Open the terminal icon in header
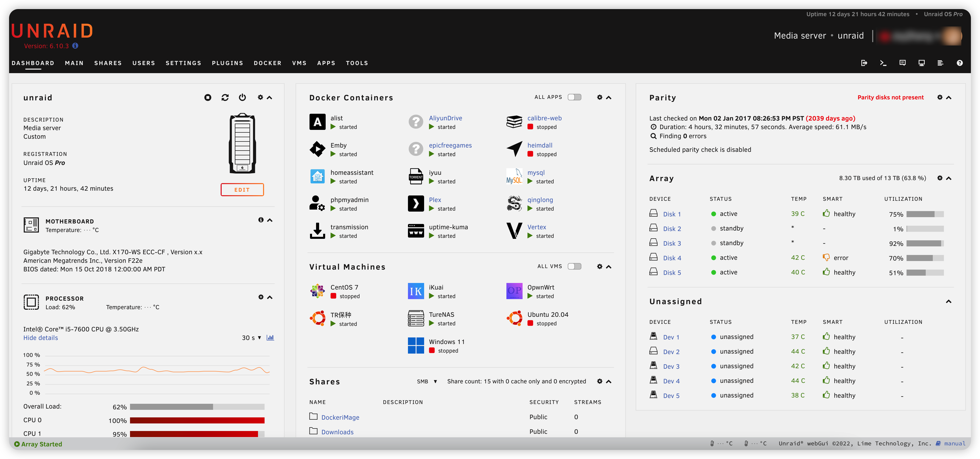This screenshot has width=980, height=459. point(883,63)
